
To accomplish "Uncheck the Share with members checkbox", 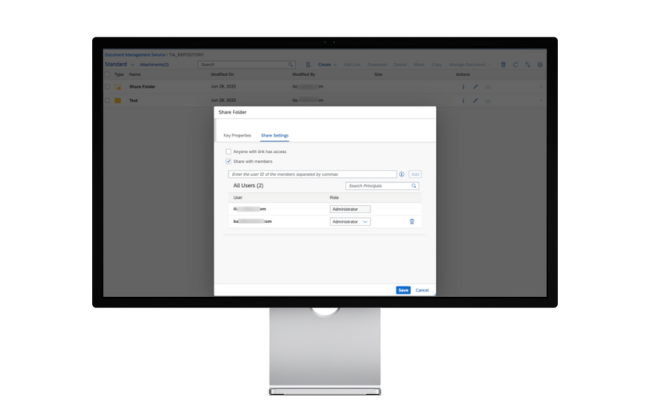I will (x=228, y=160).
